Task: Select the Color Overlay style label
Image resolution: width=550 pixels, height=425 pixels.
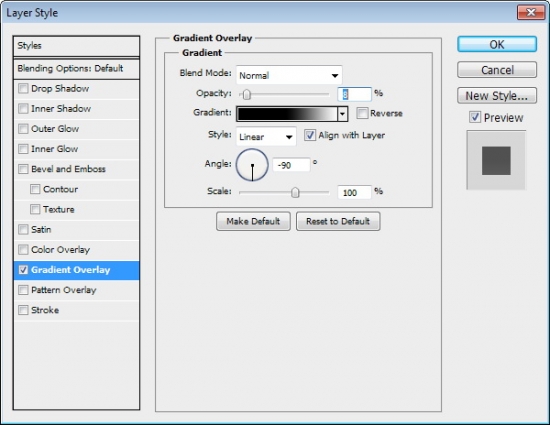Action: point(60,250)
